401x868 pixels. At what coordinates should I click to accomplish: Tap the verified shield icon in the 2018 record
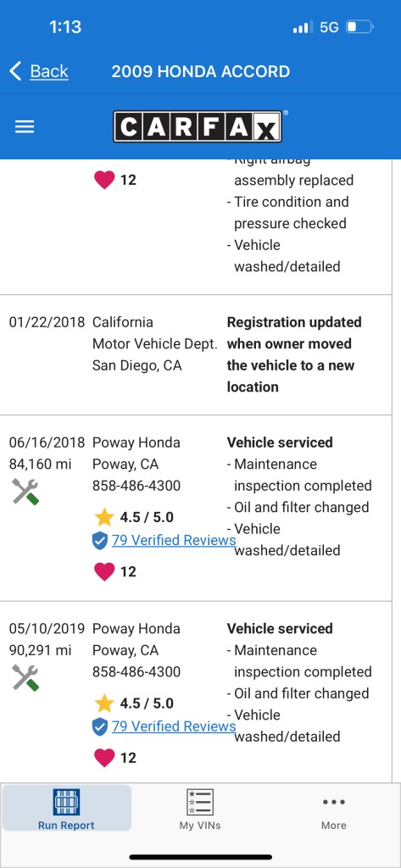click(x=100, y=541)
